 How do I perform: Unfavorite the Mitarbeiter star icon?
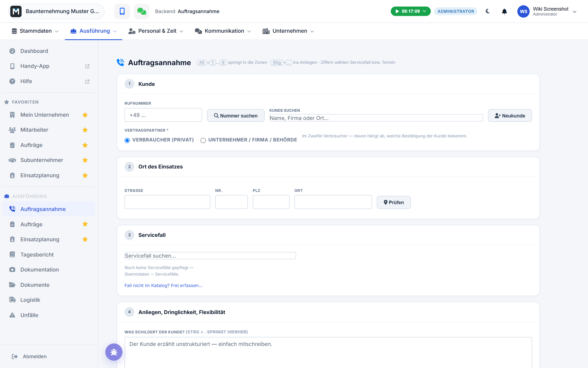85,130
